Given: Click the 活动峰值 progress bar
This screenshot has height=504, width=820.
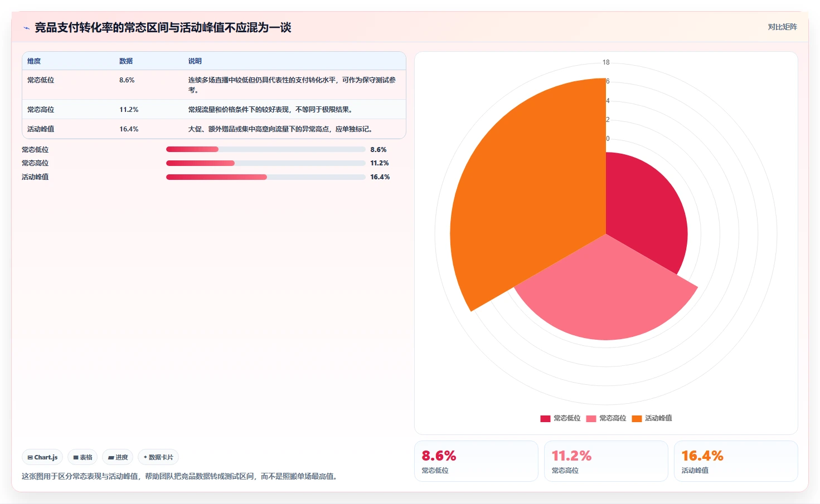Looking at the screenshot, I should (x=265, y=177).
